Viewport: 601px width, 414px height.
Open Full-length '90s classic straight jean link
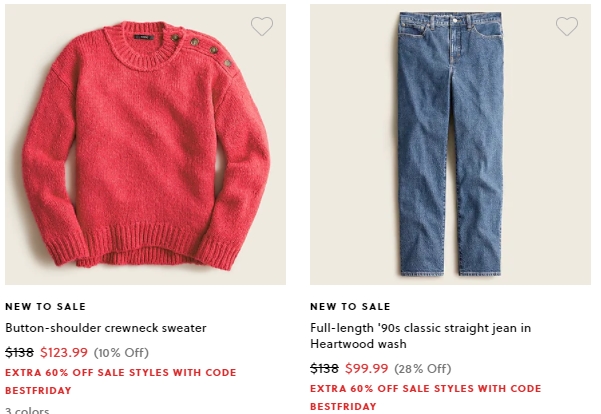tap(420, 336)
